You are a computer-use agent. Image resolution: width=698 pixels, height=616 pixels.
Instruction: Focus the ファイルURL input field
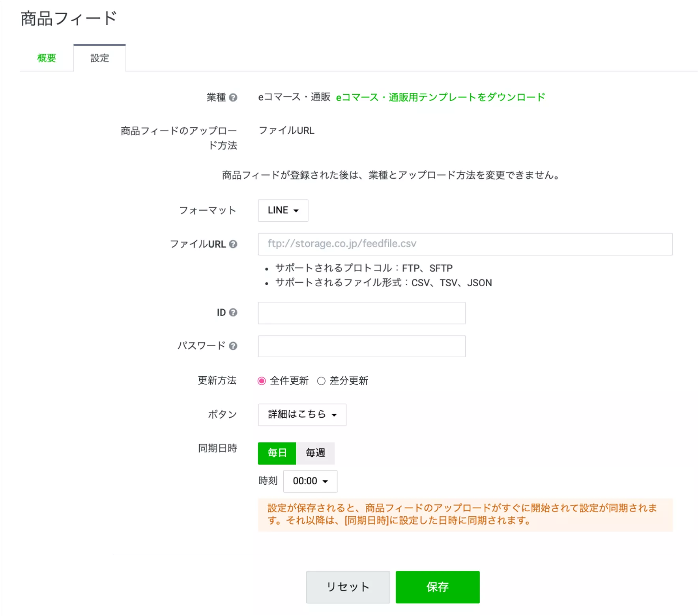pos(465,244)
